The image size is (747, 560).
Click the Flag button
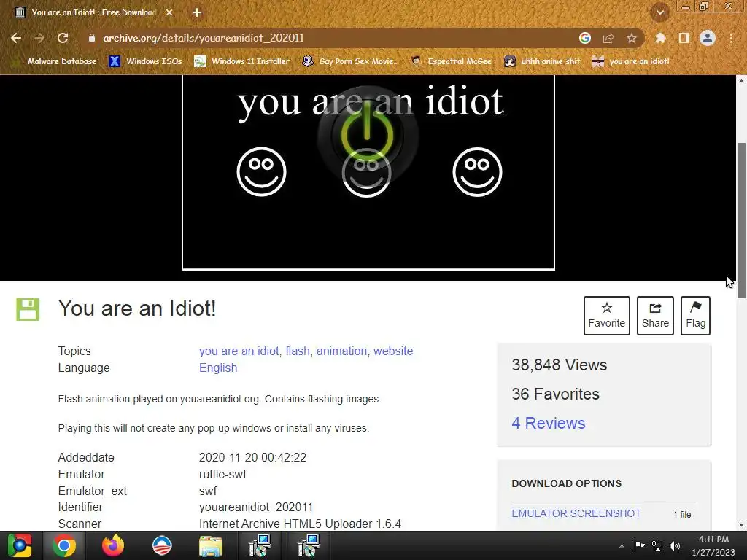695,315
